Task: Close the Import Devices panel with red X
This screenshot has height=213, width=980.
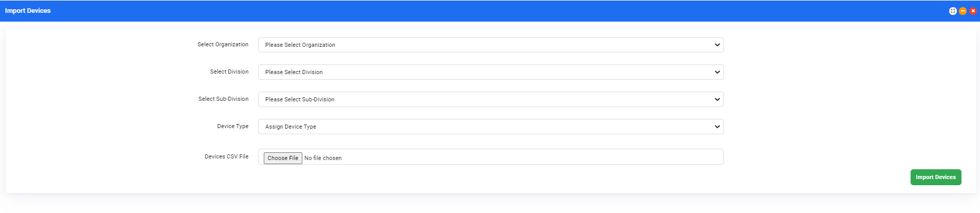Action: [973, 11]
